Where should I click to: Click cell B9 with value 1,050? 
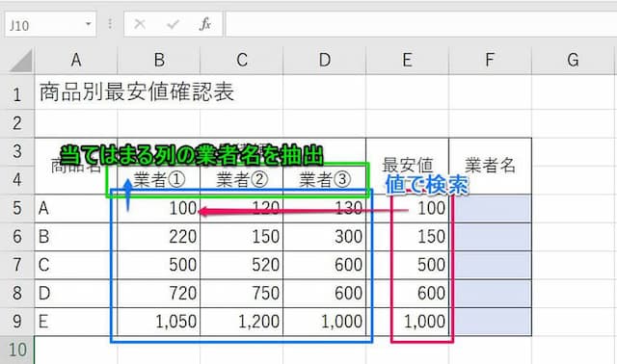(x=159, y=322)
